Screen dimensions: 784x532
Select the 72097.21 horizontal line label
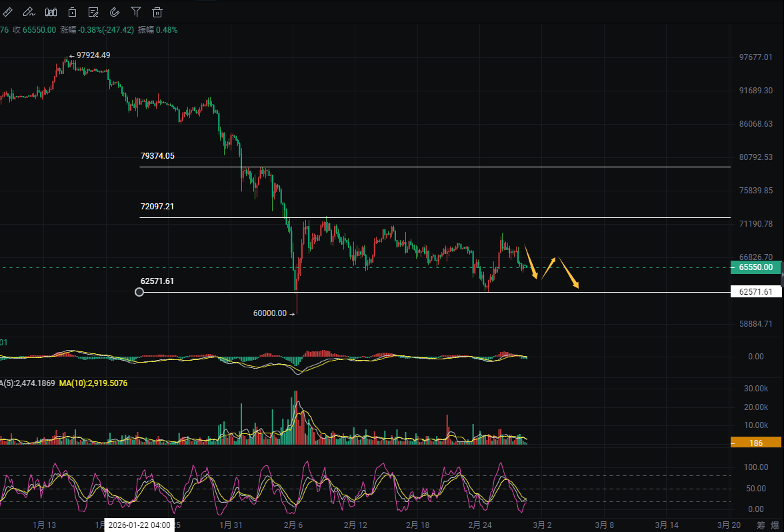coord(157,207)
